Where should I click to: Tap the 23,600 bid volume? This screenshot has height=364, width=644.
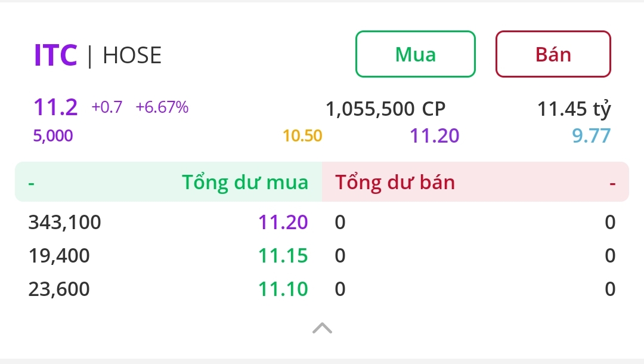tap(59, 289)
